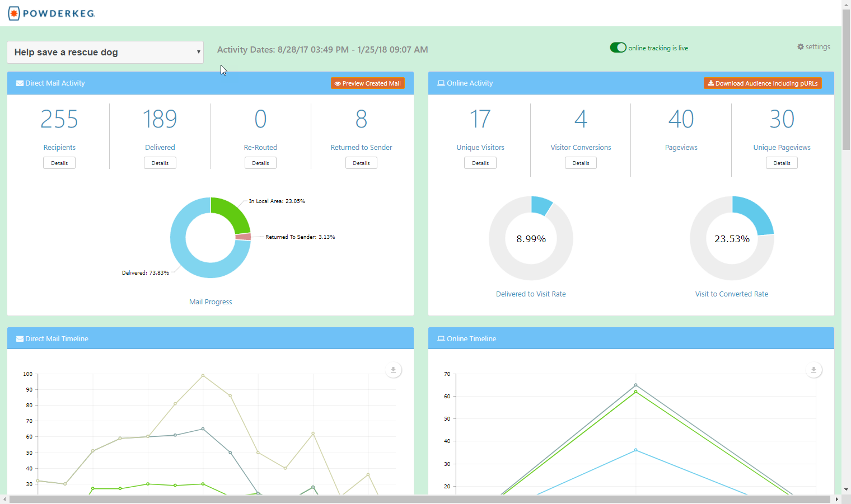The height and width of the screenshot is (504, 851).
Task: Click Visit to Converted Rate label
Action: point(732,294)
